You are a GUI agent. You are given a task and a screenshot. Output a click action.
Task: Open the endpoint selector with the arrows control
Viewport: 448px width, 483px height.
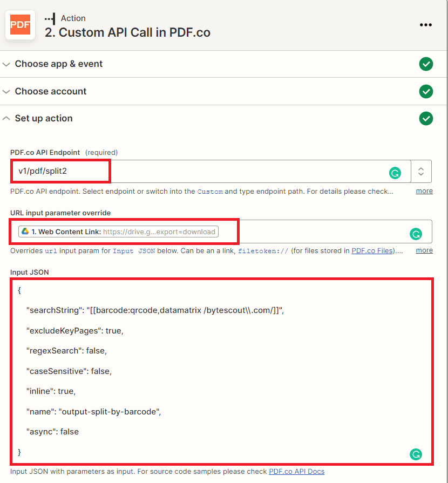pyautogui.click(x=422, y=171)
